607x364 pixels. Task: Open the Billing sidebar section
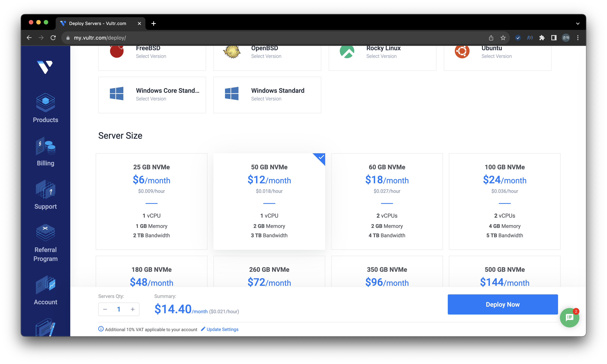[x=45, y=152]
